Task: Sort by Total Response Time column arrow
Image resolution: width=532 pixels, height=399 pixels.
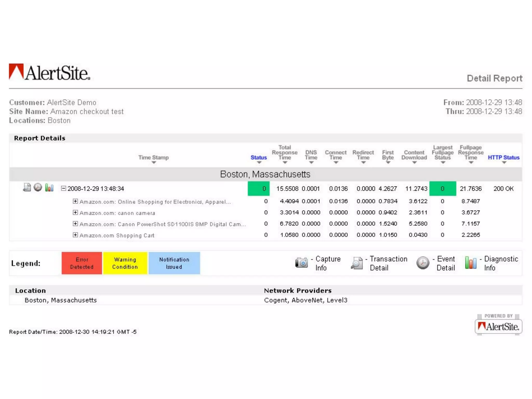Action: [285, 163]
